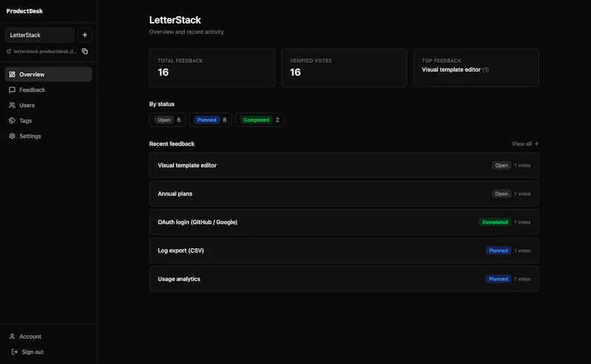Open the LetterStack project selector
This screenshot has width=591, height=364.
[40, 35]
